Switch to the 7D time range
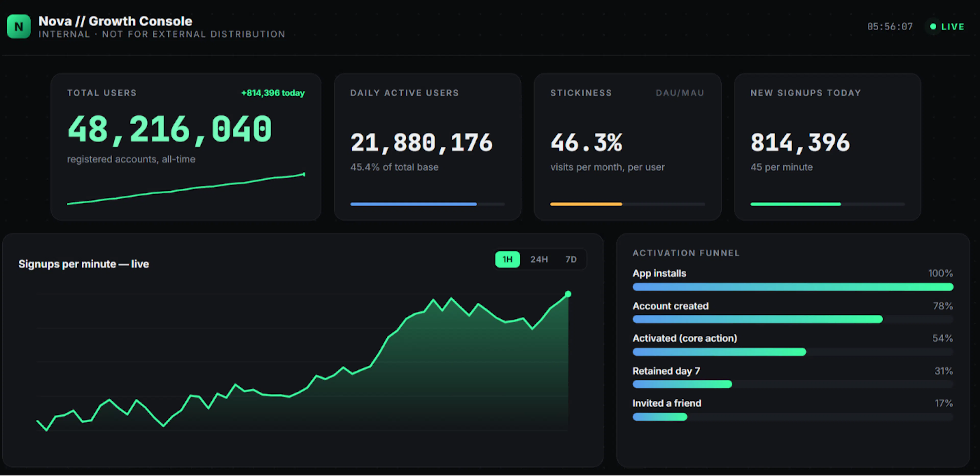This screenshot has height=476, width=980. pyautogui.click(x=571, y=260)
